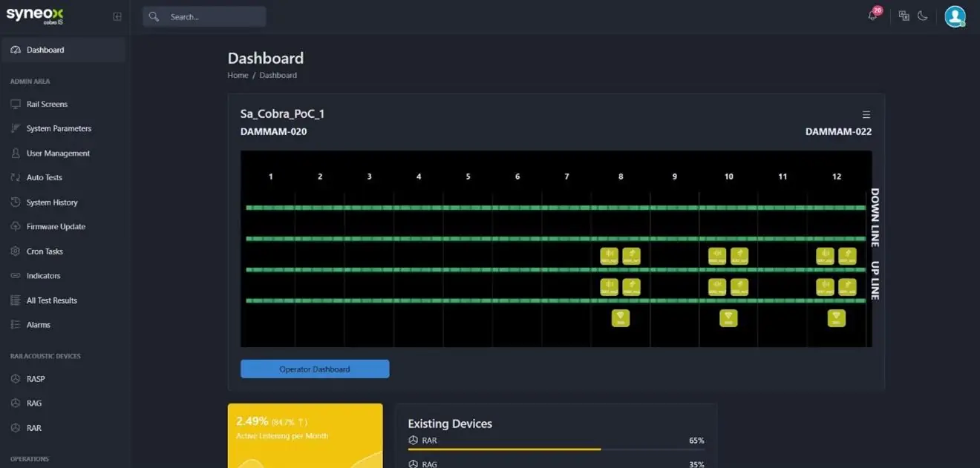Click the System History clock icon
Screen dimensions: 980x468
pos(16,202)
